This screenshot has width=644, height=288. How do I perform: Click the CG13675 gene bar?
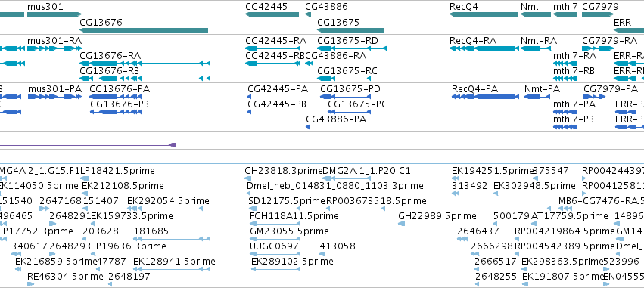click(x=350, y=30)
